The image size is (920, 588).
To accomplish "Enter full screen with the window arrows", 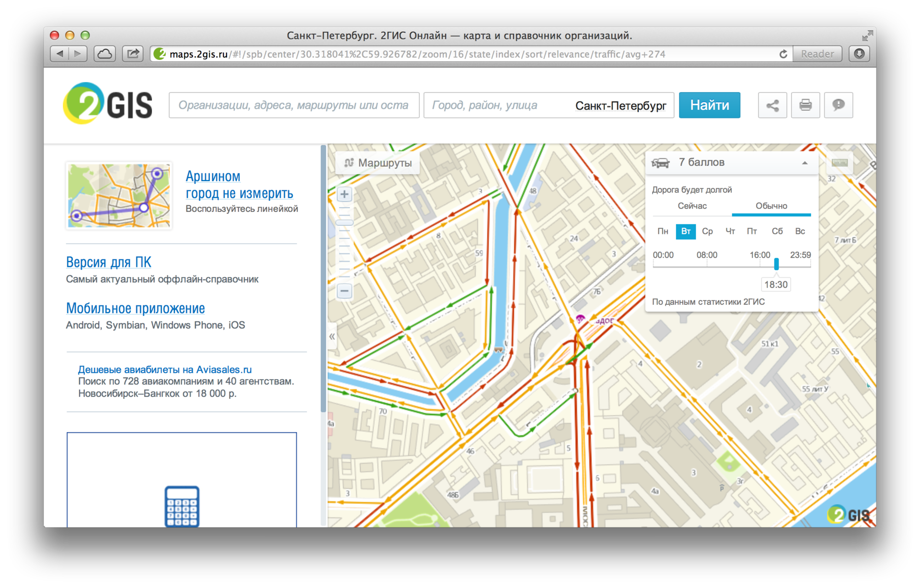I will click(x=867, y=35).
